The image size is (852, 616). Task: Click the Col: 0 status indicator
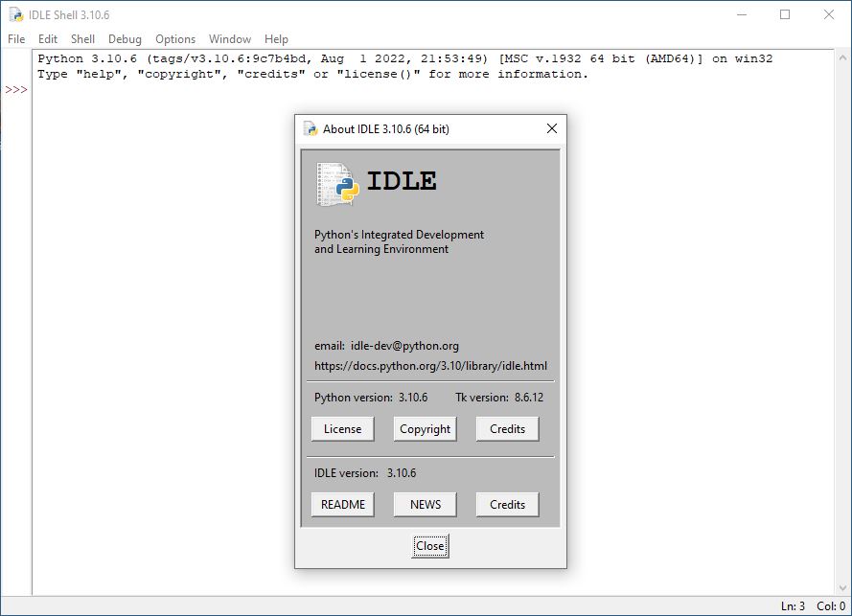click(x=831, y=606)
